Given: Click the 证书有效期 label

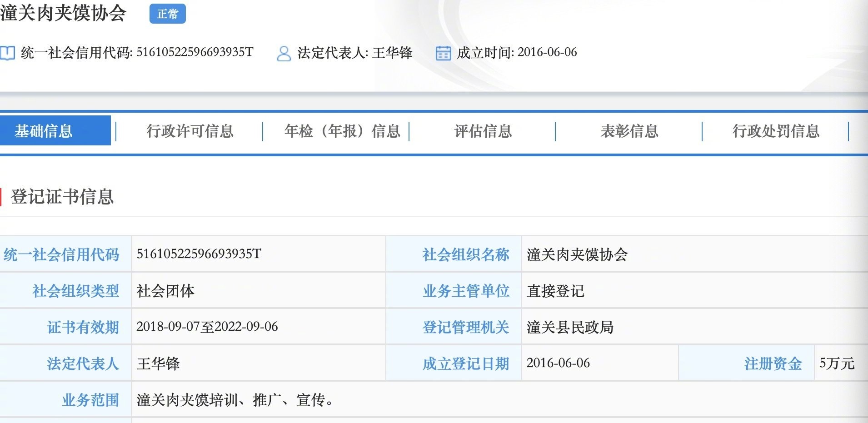Looking at the screenshot, I should tap(83, 327).
